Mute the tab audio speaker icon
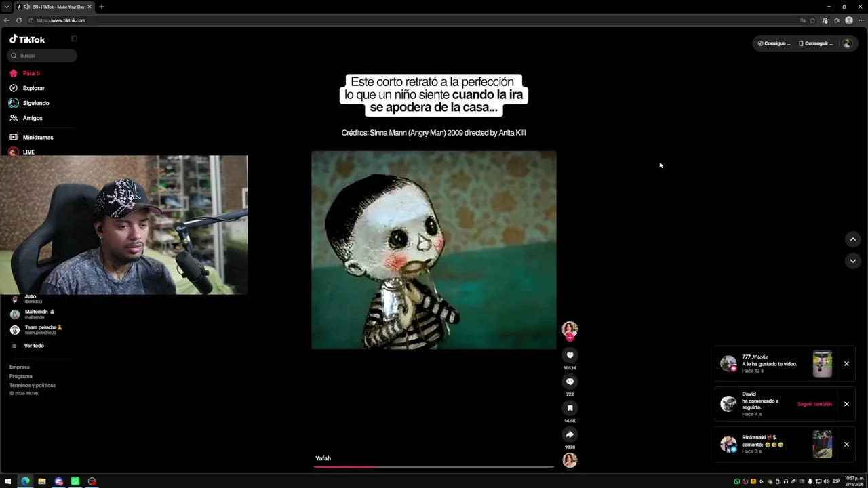This screenshot has height=488, width=868. coord(26,7)
